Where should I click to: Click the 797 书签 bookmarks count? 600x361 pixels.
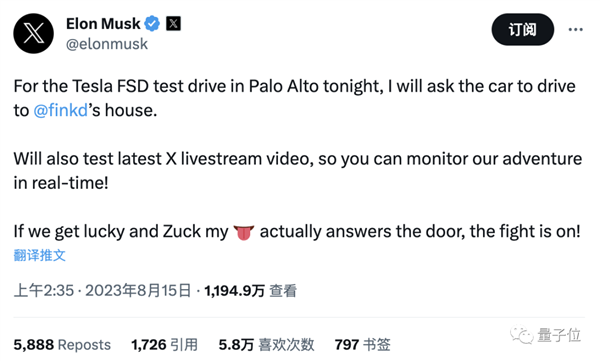[x=362, y=345]
